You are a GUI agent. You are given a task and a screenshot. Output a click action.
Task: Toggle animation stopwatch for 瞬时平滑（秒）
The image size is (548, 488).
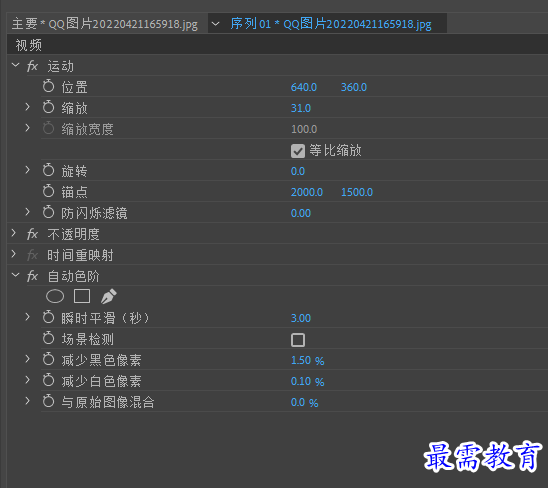[x=48, y=317]
